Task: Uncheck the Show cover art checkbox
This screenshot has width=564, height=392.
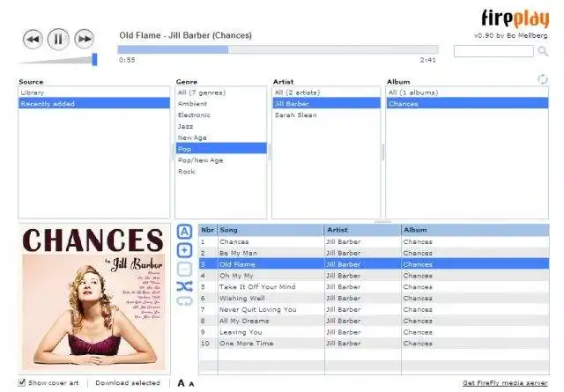Action: (x=22, y=382)
